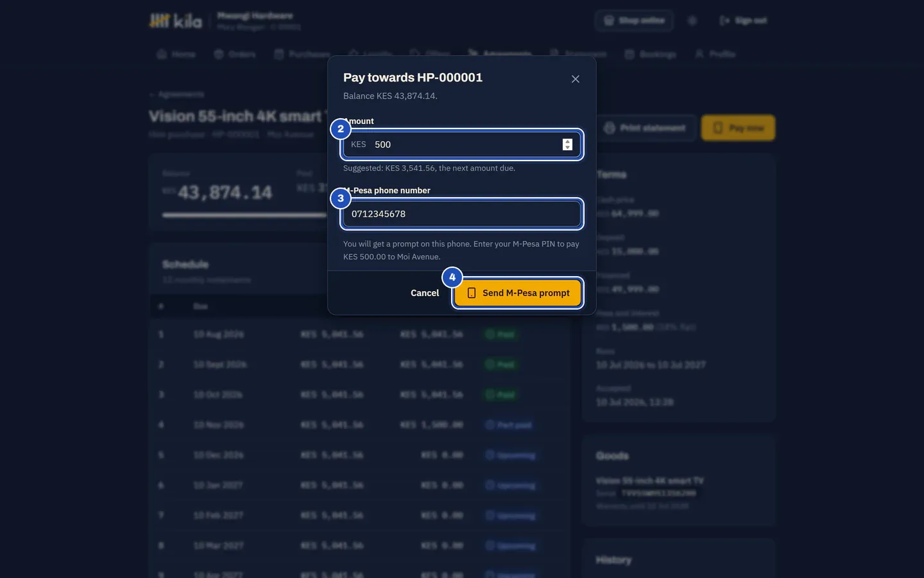Click the 'M-Pesa phone number' label
Viewport: 924px width, 578px height.
tap(387, 191)
